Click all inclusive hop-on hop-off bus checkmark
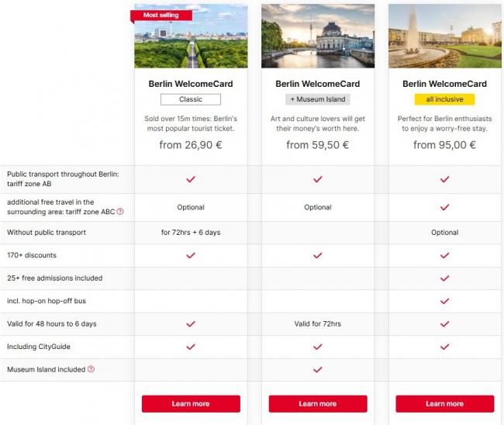The width and height of the screenshot is (504, 425). point(444,301)
